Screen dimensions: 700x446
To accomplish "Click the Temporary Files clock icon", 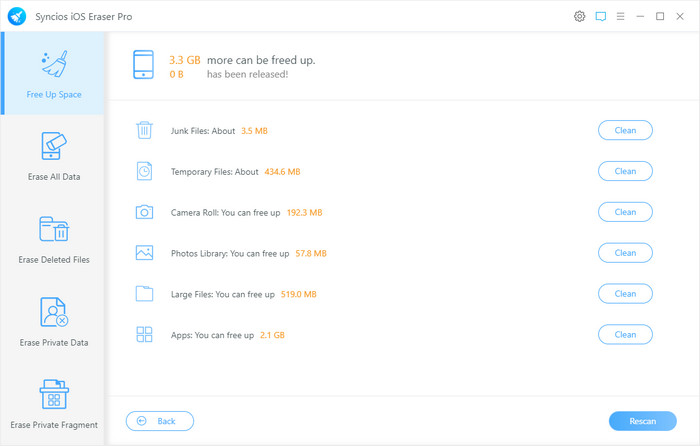I will pyautogui.click(x=144, y=171).
